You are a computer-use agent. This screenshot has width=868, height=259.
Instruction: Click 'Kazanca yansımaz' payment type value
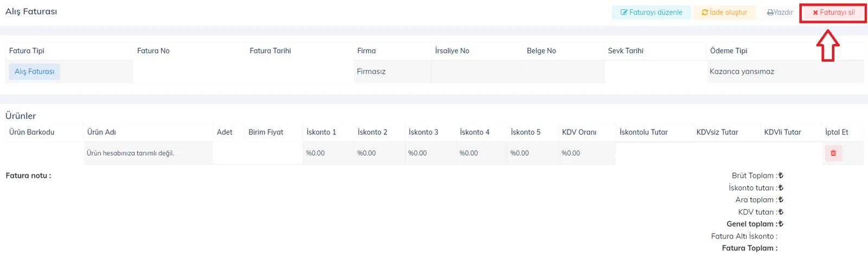(742, 72)
